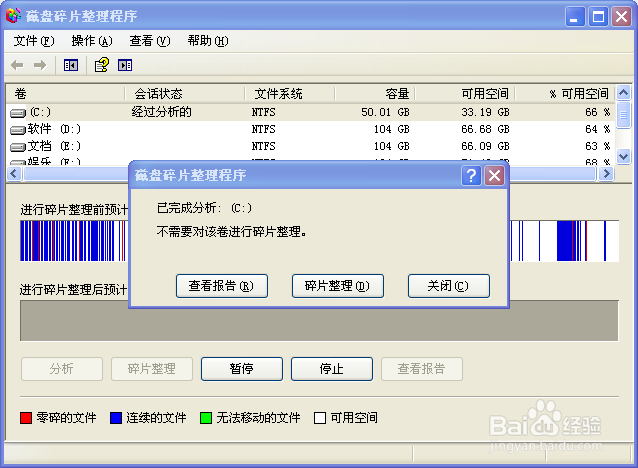Toggle the action pane toolbar icon
Viewport: 638px width, 468px height.
[x=125, y=65]
